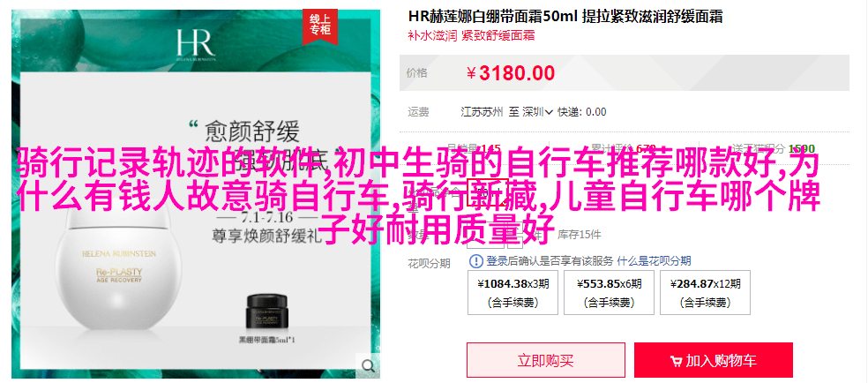Open the 什么是花呗分期 link
The width and height of the screenshot is (868, 383).
point(654,261)
